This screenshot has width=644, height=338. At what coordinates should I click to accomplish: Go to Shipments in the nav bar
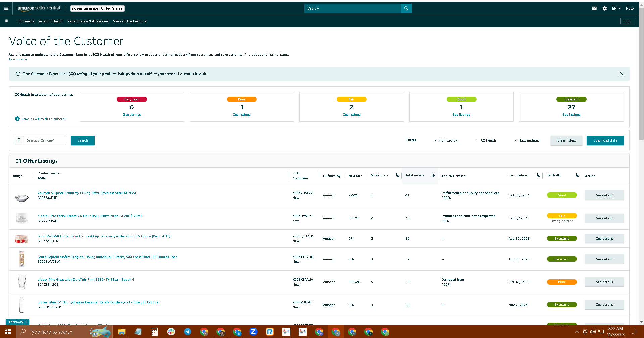pyautogui.click(x=26, y=21)
